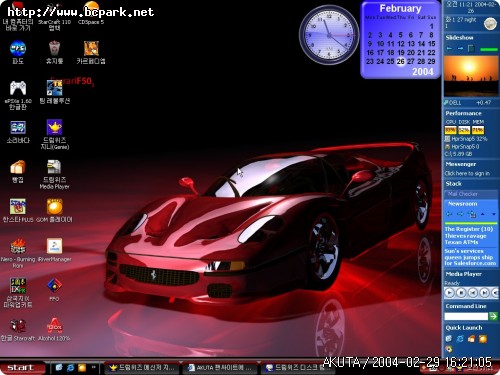Open the desktop icon below StarCraft 110

[54, 52]
